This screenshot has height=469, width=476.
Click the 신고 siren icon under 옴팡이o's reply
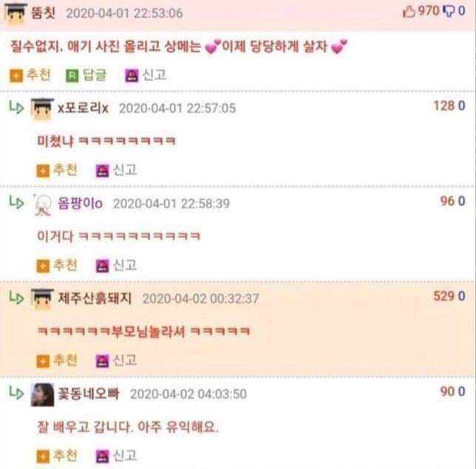pyautogui.click(x=102, y=266)
